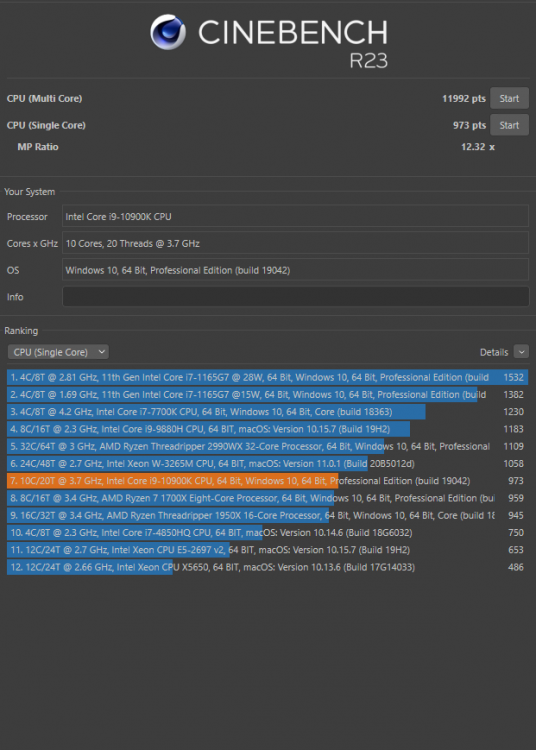The height and width of the screenshot is (750, 536).
Task: Expand the Details dropdown arrow
Action: coord(521,352)
